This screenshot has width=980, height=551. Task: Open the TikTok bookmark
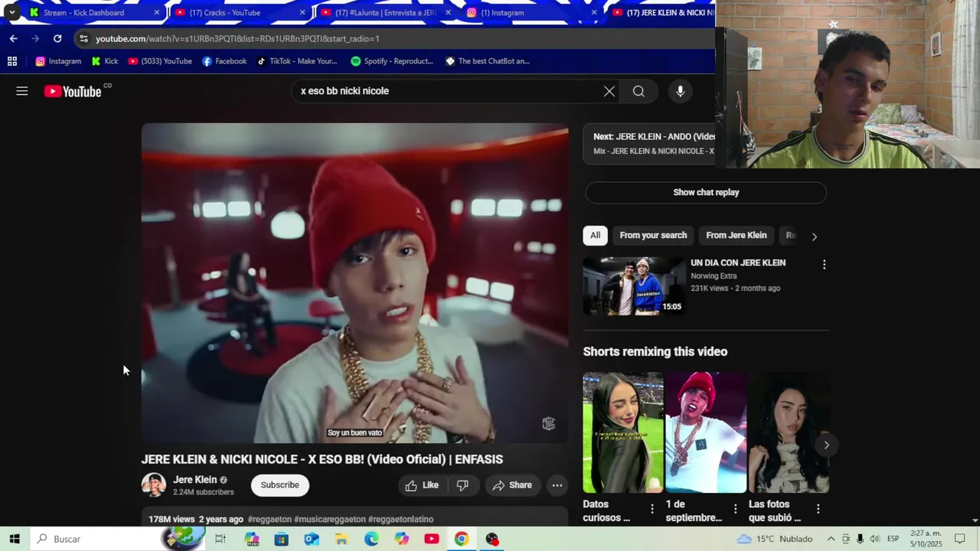(297, 61)
